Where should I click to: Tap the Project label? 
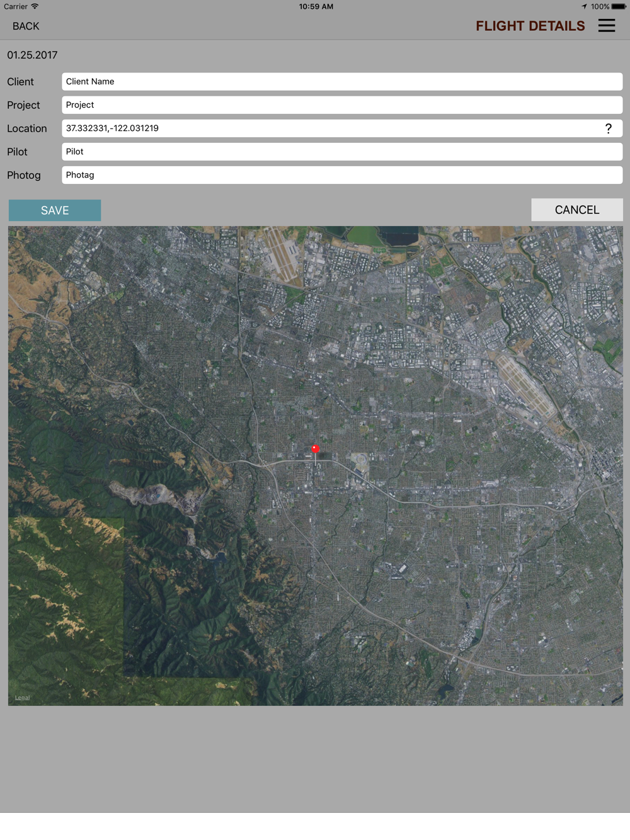point(23,105)
